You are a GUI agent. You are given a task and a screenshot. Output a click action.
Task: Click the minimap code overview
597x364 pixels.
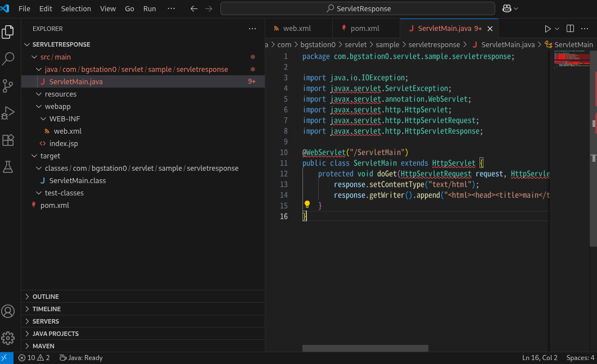[571, 60]
